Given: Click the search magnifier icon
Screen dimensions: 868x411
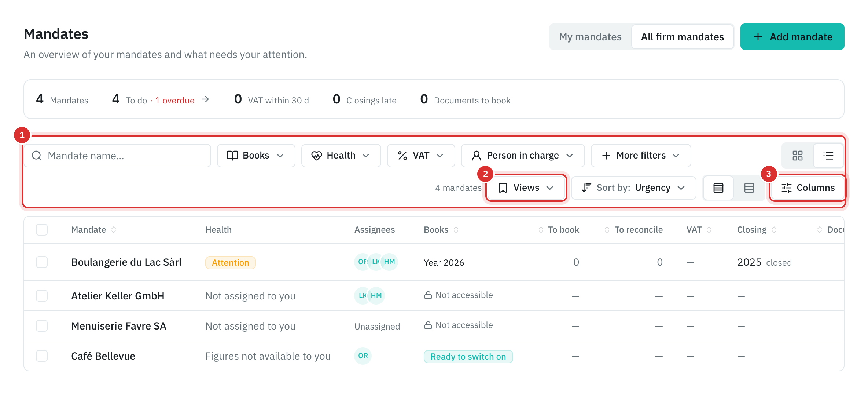Looking at the screenshot, I should coord(37,156).
